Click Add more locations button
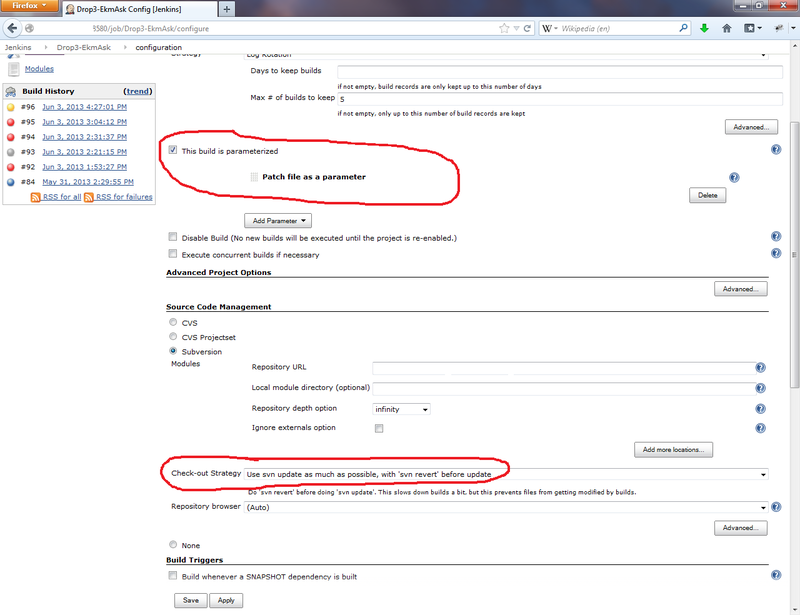 coord(673,450)
